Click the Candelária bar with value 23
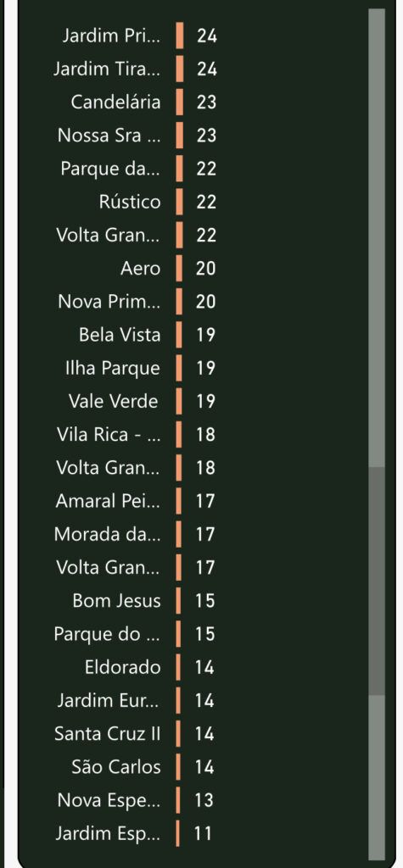Viewport: 403px width, 868px height. 180,102
